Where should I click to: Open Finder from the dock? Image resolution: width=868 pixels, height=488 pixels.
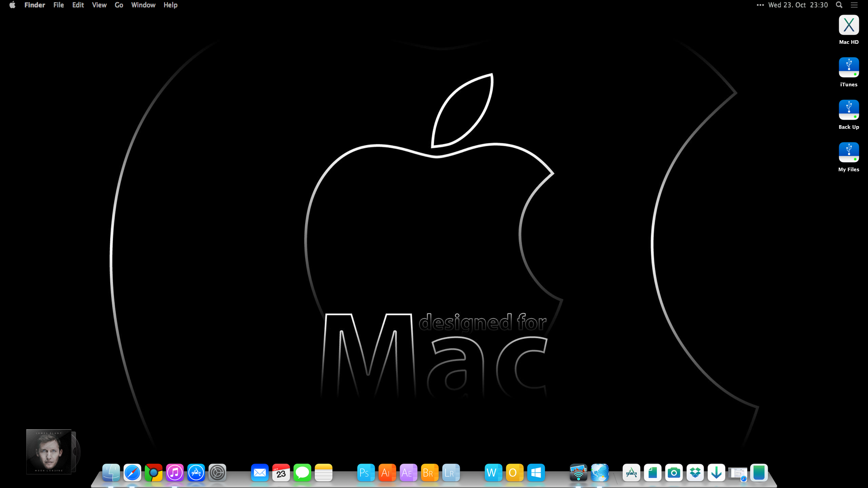point(111,473)
